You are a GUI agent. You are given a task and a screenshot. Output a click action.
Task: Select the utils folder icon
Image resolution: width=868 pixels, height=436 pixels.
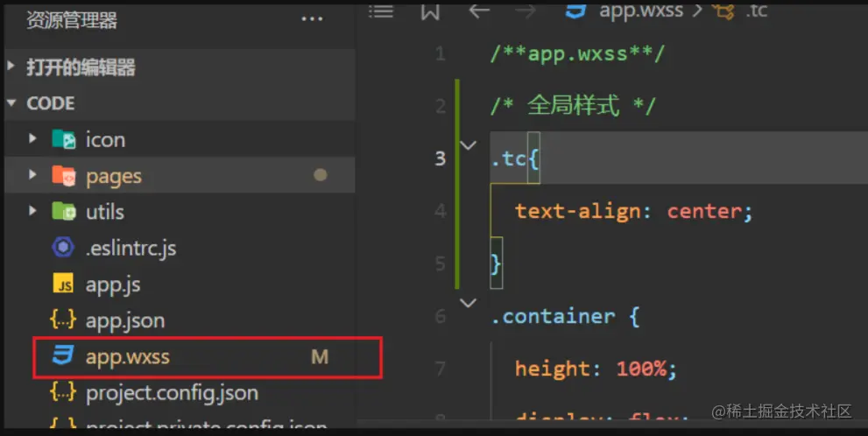coord(64,211)
